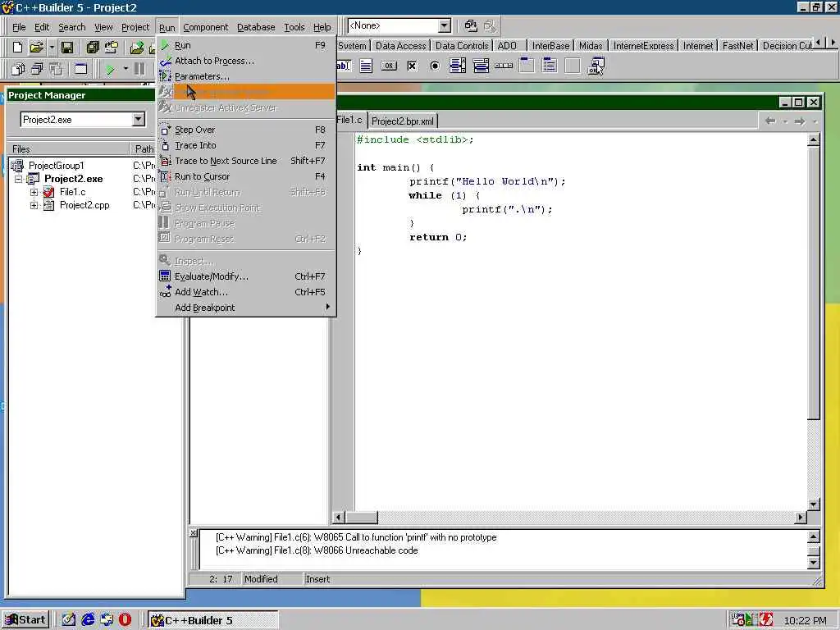Open the Tools menu in the menu bar
Viewport: 840px width, 630px height.
(x=294, y=27)
